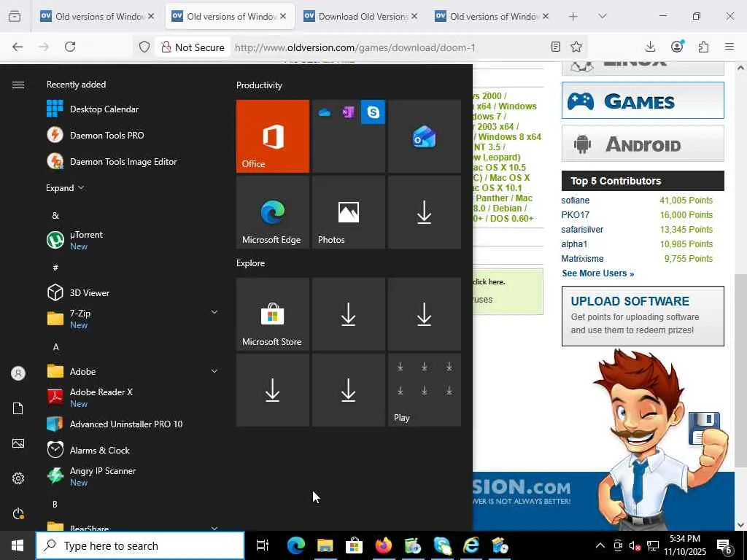Expand the Adobe folder

pos(214,371)
